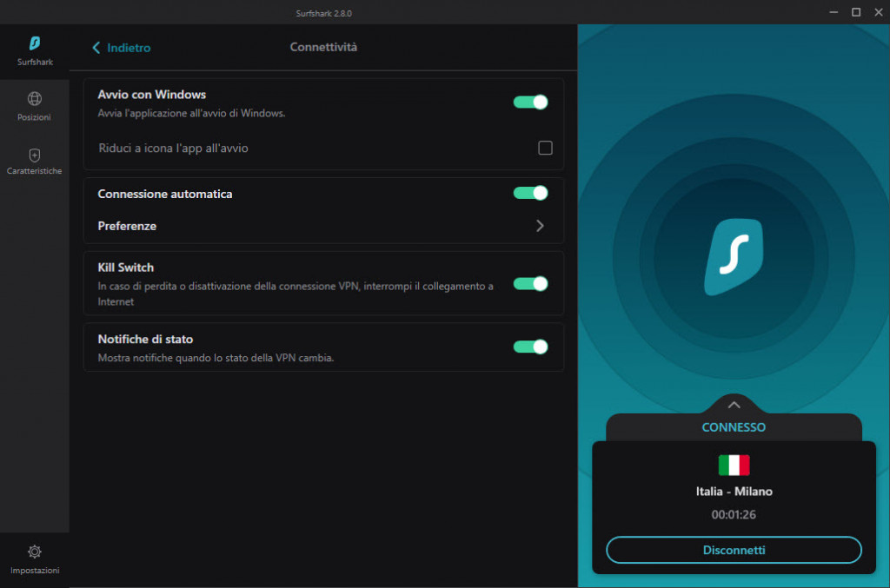Open Impostazioni gear icon in sidebar

tap(35, 552)
